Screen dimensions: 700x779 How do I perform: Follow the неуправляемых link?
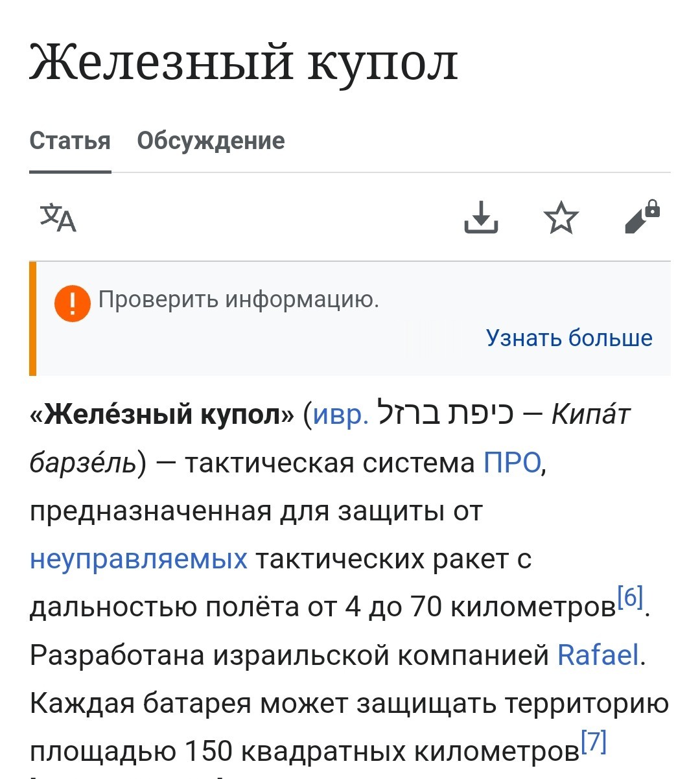[x=139, y=559]
